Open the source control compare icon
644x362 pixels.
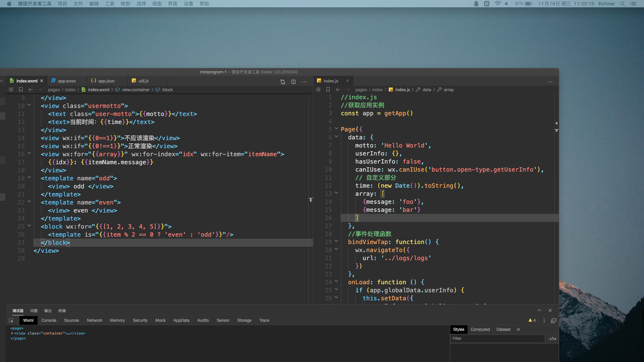283,81
